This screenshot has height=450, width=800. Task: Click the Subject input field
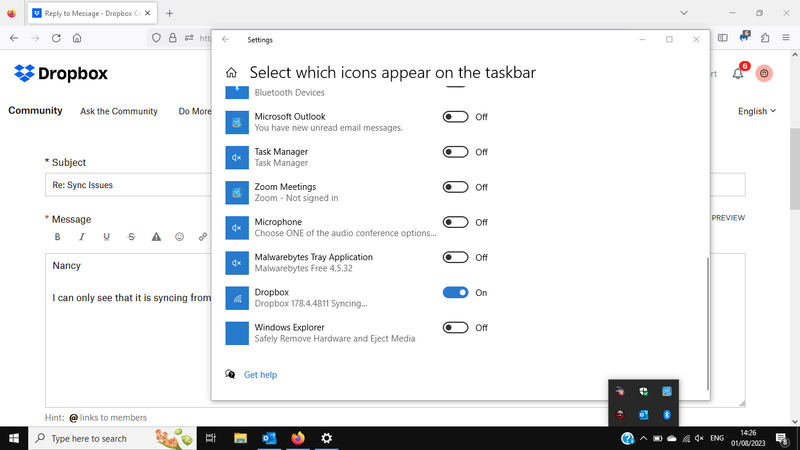point(130,185)
